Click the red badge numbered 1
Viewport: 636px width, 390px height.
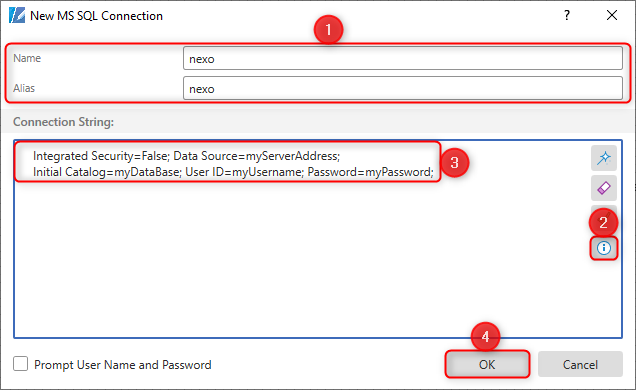tap(328, 30)
